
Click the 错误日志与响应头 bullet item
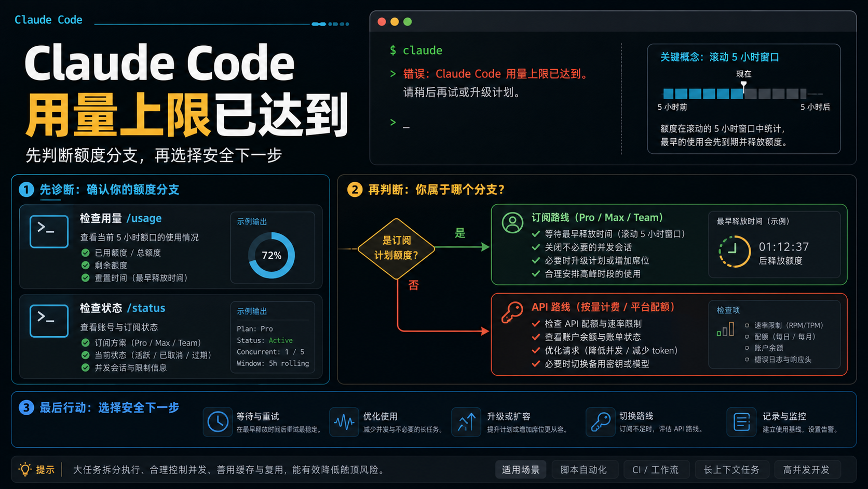[778, 360]
